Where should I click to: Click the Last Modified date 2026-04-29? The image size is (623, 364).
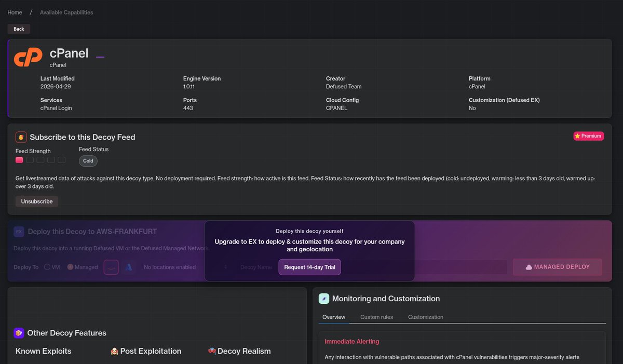56,87
